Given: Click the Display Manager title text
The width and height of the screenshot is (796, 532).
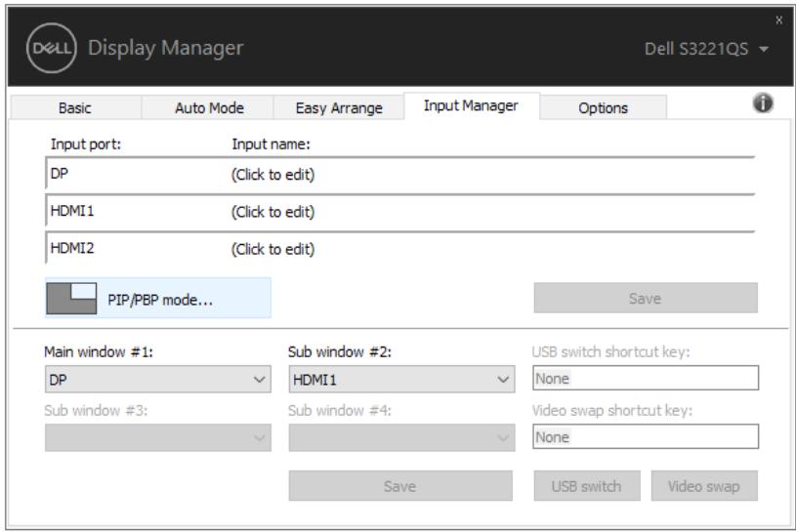Looking at the screenshot, I should pyautogui.click(x=165, y=48).
